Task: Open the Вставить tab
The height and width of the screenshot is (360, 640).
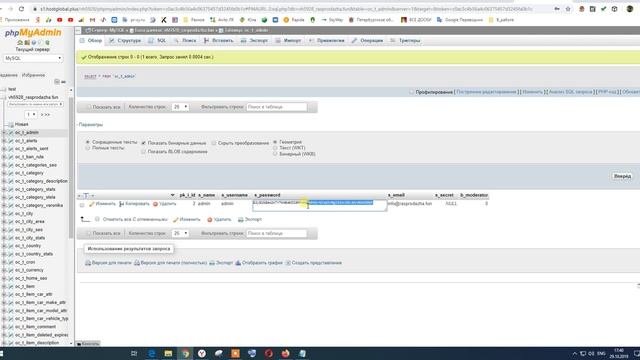Action: [219, 40]
